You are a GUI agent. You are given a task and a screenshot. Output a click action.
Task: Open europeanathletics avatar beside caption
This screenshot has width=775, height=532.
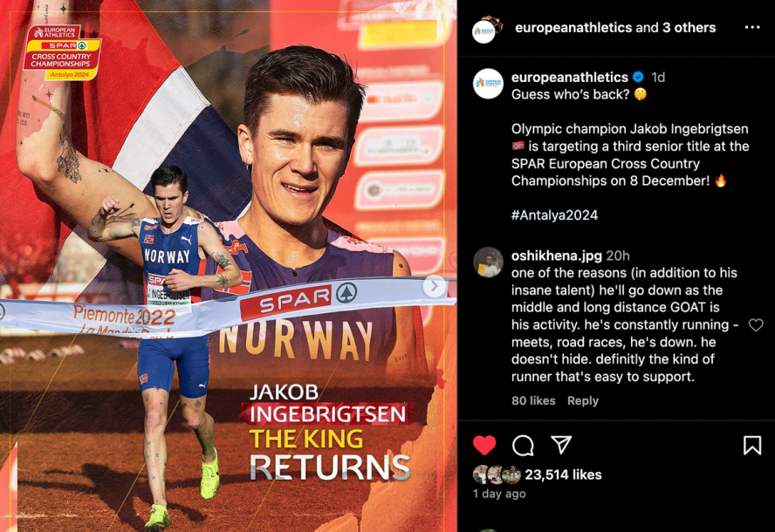pyautogui.click(x=488, y=84)
